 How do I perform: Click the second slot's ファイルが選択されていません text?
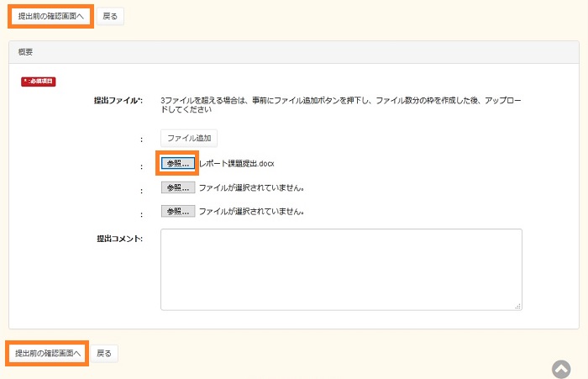pyautogui.click(x=251, y=187)
